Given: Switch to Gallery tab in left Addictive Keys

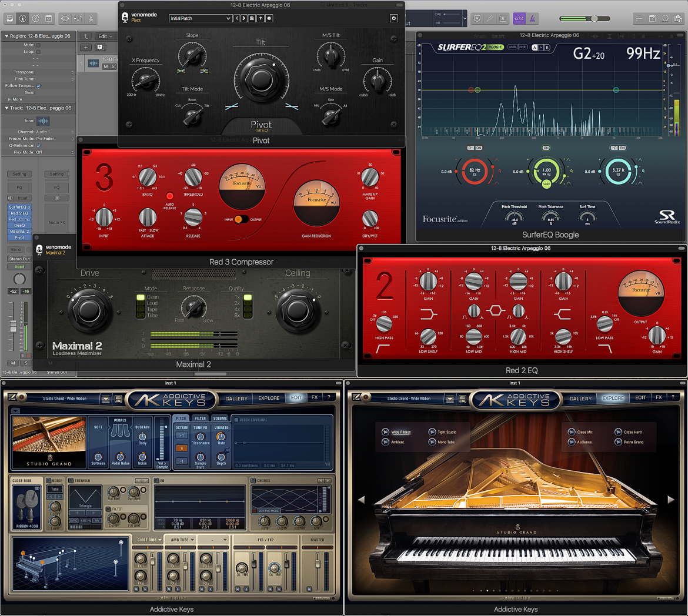Looking at the screenshot, I should (x=236, y=399).
